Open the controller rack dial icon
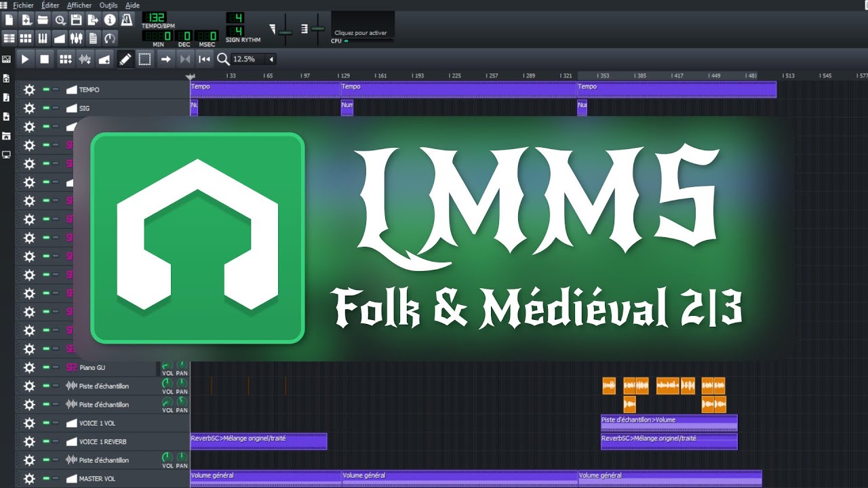The height and width of the screenshot is (488, 868). pyautogui.click(x=110, y=38)
